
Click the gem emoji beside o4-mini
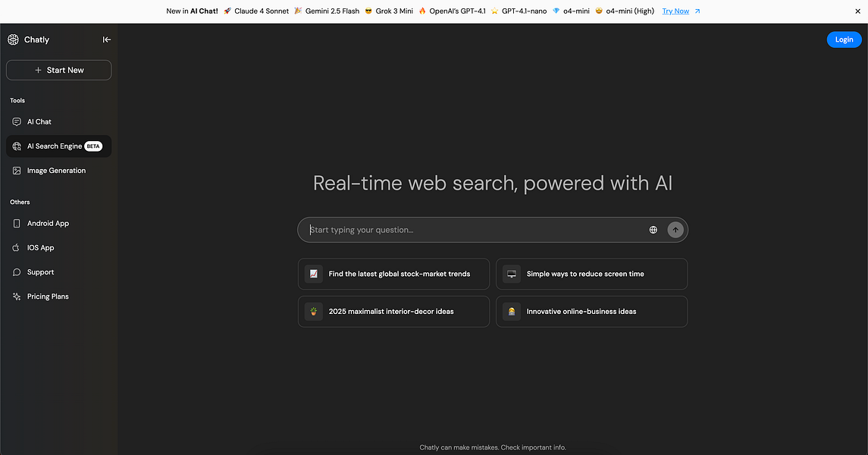click(x=556, y=11)
